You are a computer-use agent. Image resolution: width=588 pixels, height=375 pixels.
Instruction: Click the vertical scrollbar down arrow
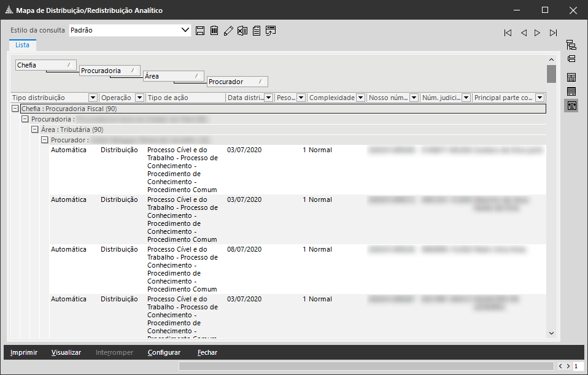(551, 333)
